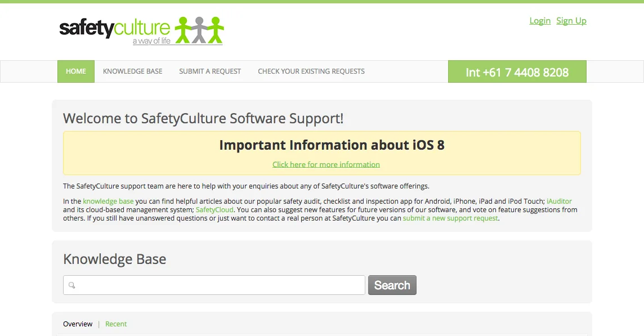Open the 'knowledge base' inline link
Screen dimensions: 644x336
108,201
